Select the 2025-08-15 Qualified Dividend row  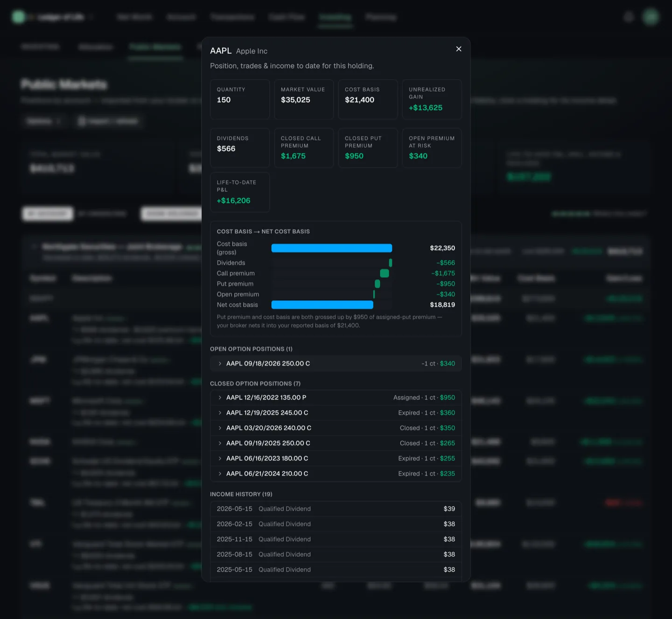coord(336,554)
